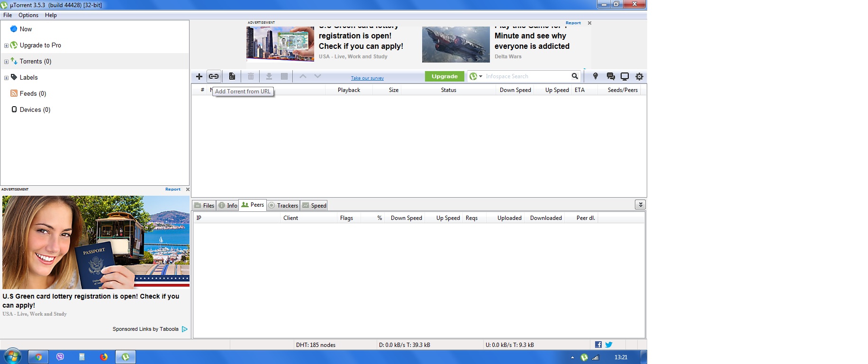The width and height of the screenshot is (868, 364).
Task: Open Preferences gear icon
Action: tap(639, 76)
